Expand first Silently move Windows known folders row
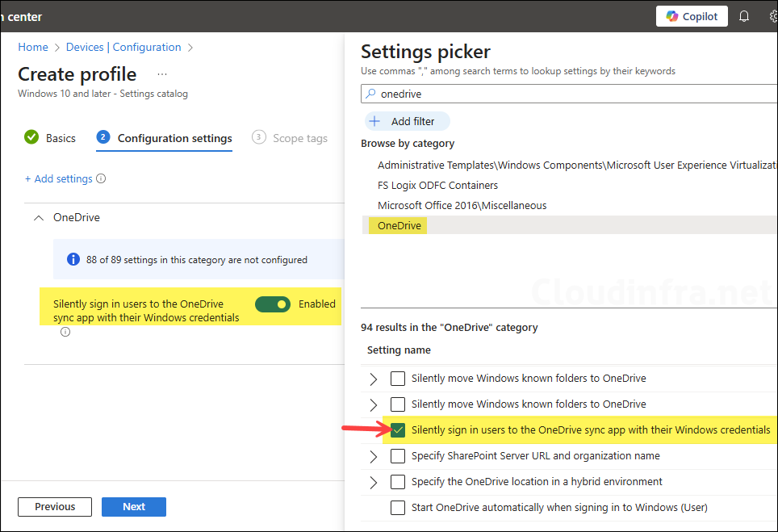778x532 pixels. [x=373, y=379]
